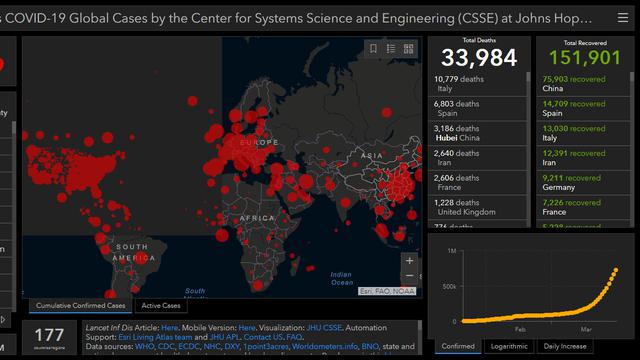Screen dimensions: 640x360
Task: Click the Contact US link
Action: pyautogui.click(x=263, y=337)
